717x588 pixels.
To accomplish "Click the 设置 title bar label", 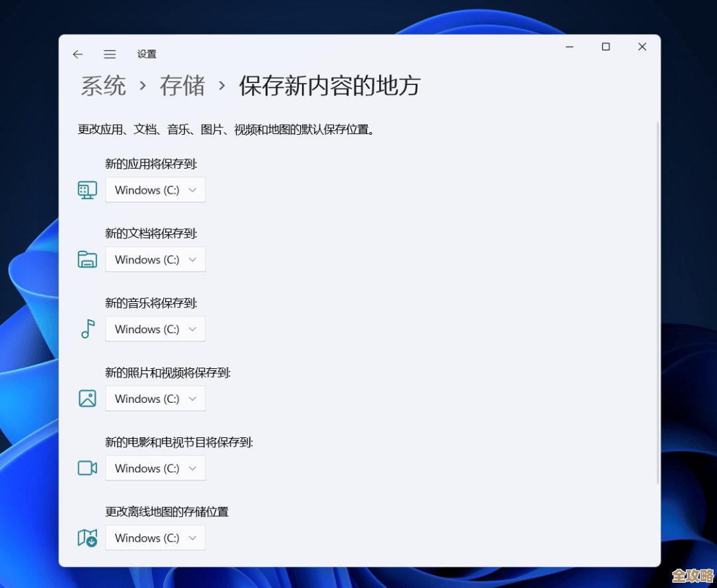I will pos(147,54).
